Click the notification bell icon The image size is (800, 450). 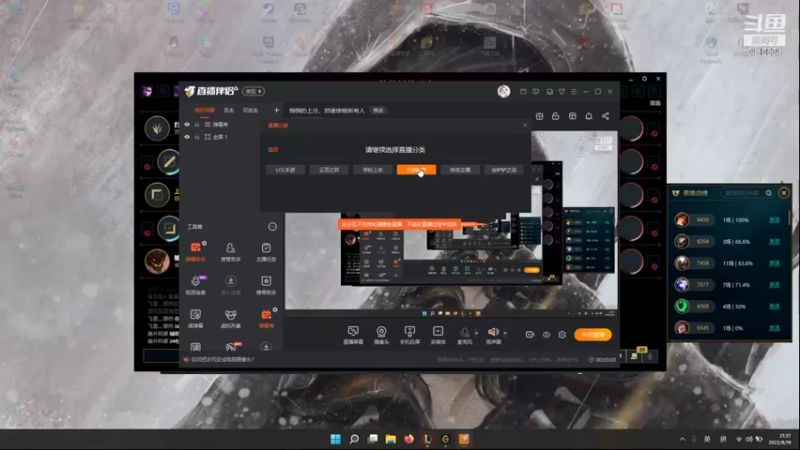click(589, 116)
